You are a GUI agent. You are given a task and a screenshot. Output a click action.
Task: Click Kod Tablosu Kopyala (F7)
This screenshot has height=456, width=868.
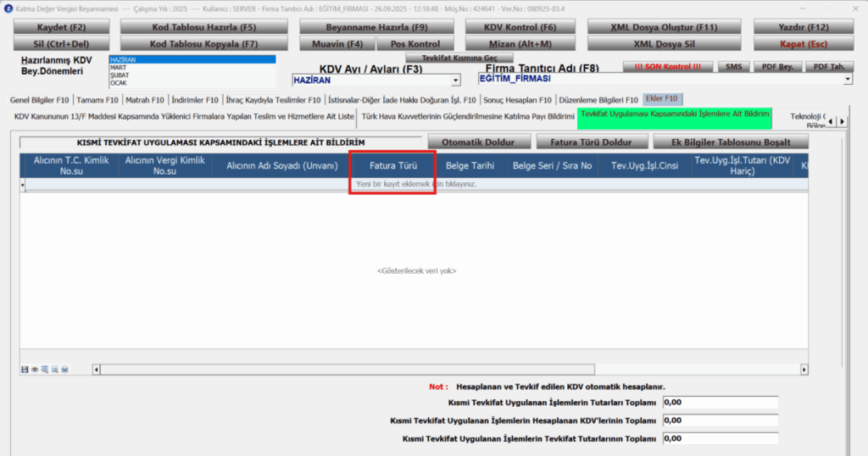click(x=203, y=44)
